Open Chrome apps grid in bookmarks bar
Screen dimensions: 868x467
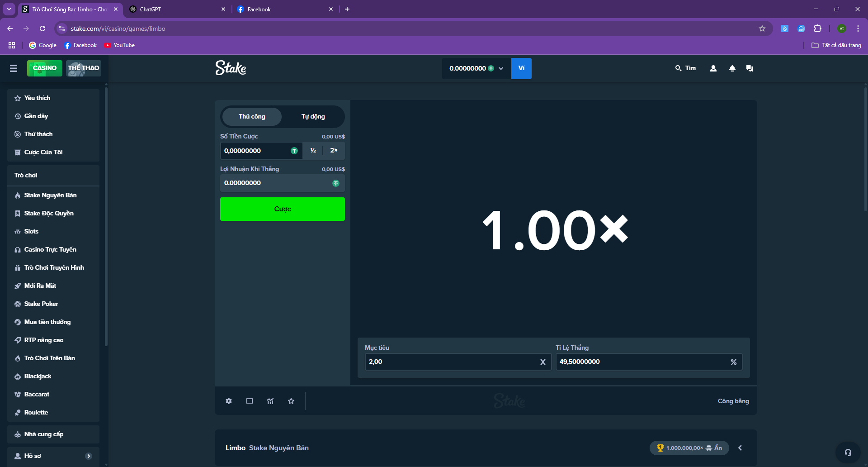coord(12,45)
